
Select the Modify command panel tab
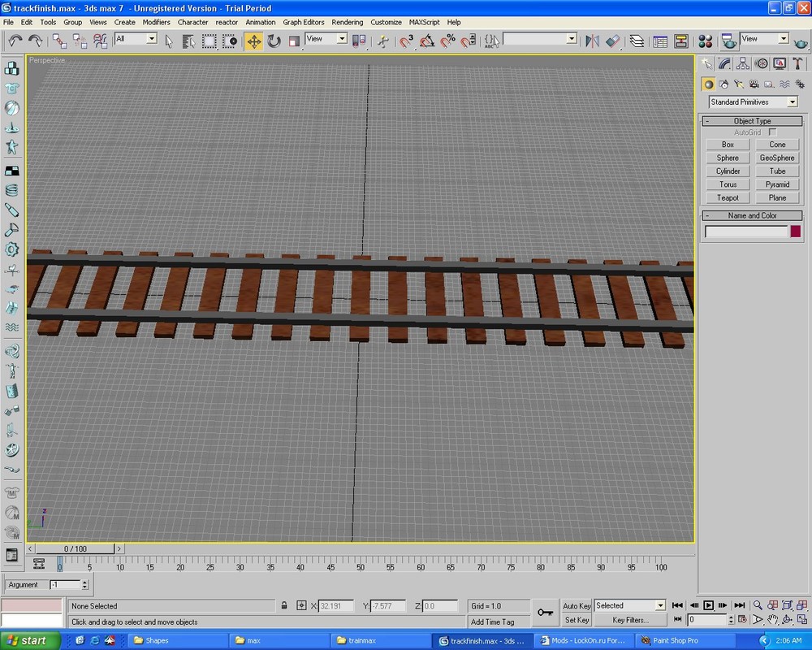pos(723,63)
